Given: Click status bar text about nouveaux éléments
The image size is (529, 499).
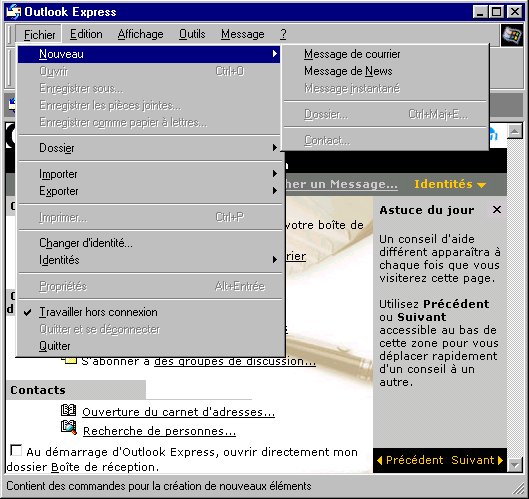Looking at the screenshot, I should pos(159,486).
